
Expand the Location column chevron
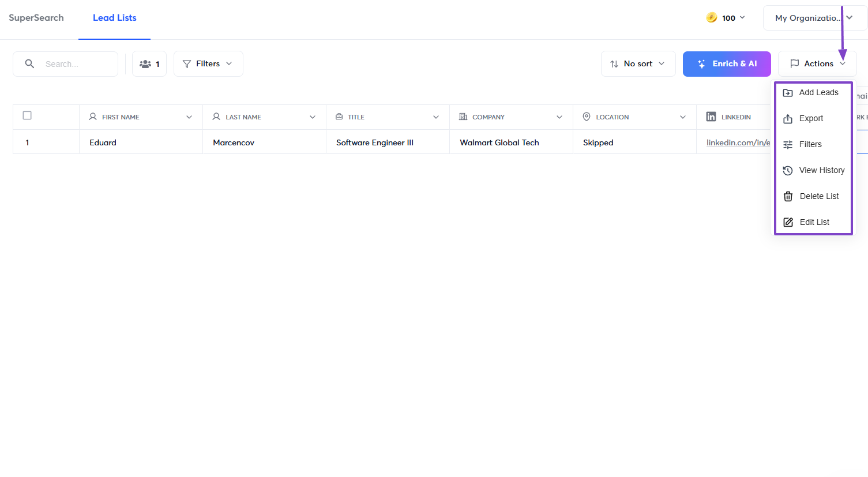683,117
